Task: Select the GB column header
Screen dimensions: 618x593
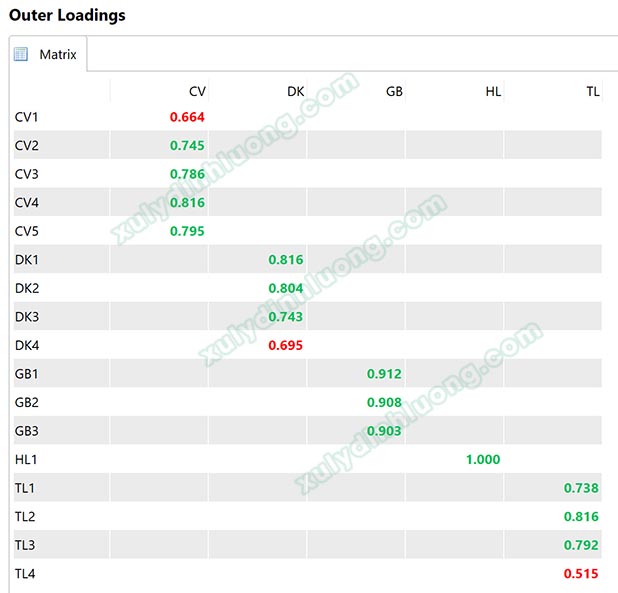Action: click(394, 91)
